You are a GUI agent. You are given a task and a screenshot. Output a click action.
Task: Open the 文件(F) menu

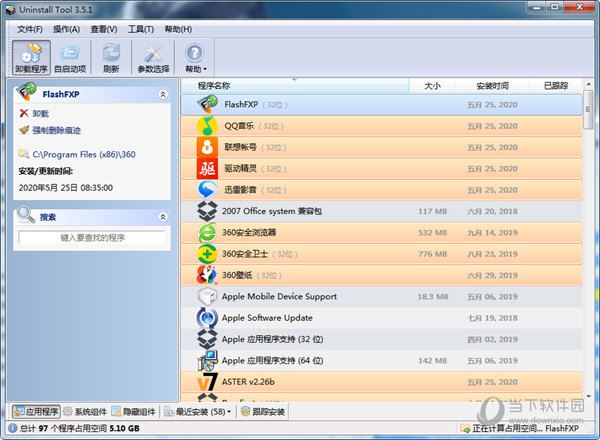pos(29,29)
